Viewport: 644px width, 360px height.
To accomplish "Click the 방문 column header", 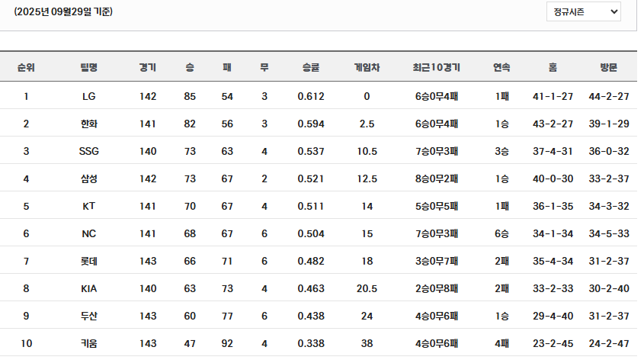I will pos(609,67).
